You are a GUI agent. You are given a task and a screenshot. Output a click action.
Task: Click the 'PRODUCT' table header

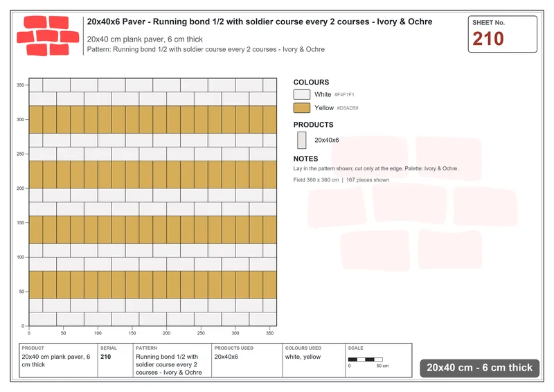click(33, 348)
